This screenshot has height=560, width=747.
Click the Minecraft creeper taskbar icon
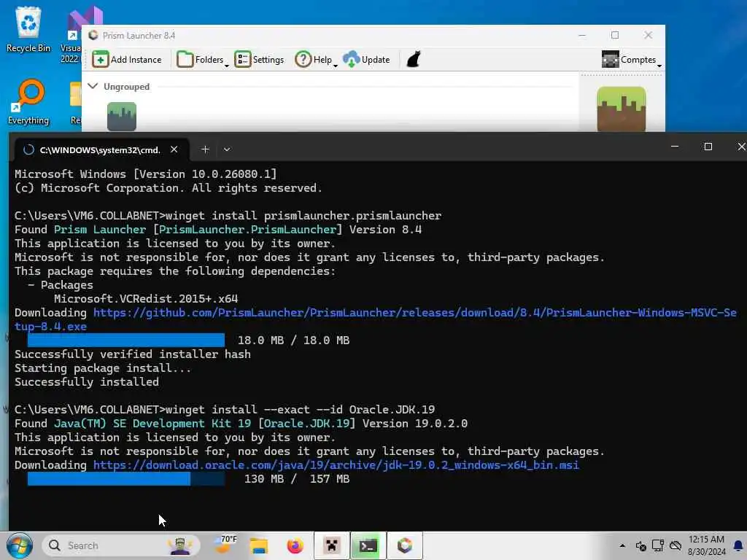pos(332,545)
